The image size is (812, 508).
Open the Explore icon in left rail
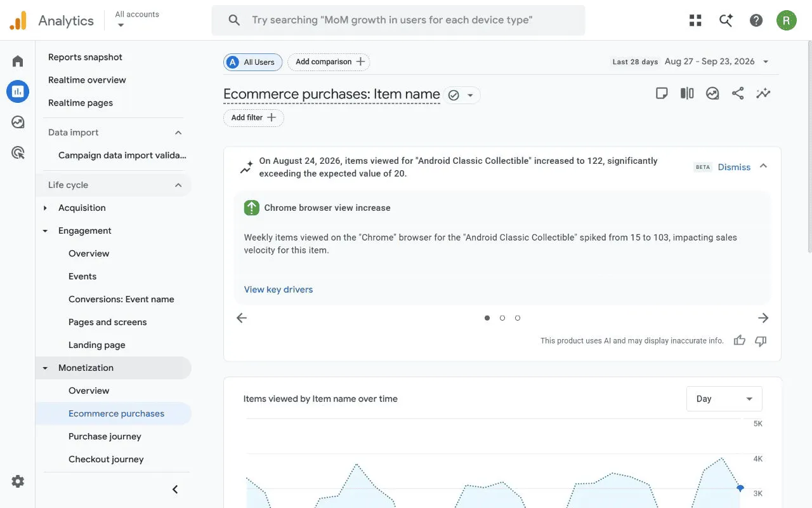[18, 122]
